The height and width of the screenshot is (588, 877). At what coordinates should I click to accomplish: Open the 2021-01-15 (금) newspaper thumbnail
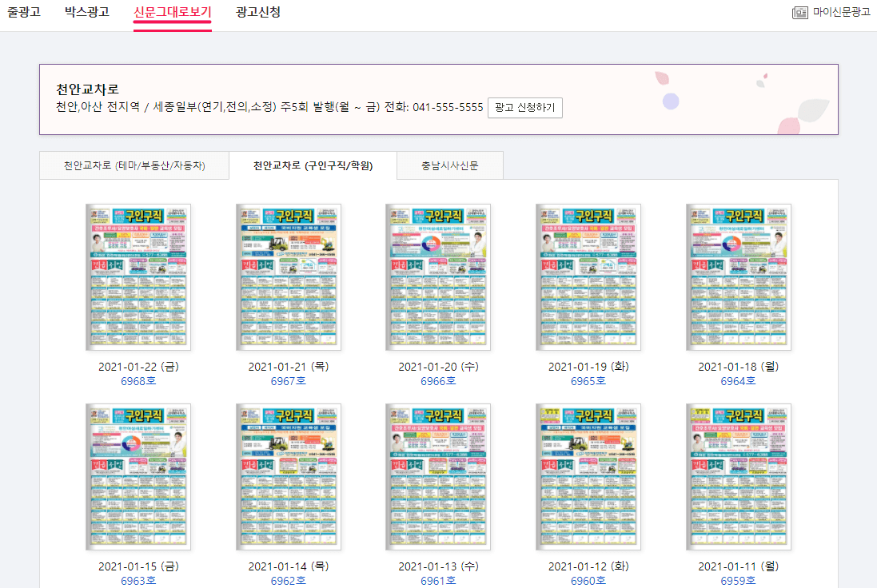click(138, 477)
